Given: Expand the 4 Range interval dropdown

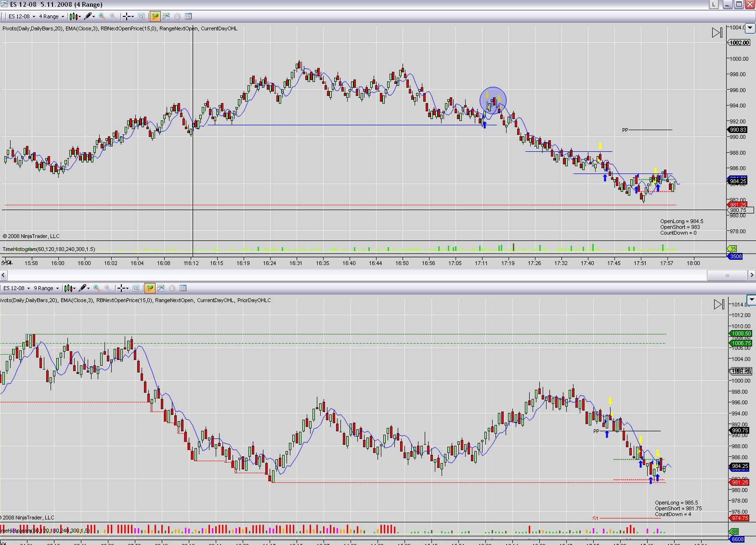Looking at the screenshot, I should click(52, 16).
